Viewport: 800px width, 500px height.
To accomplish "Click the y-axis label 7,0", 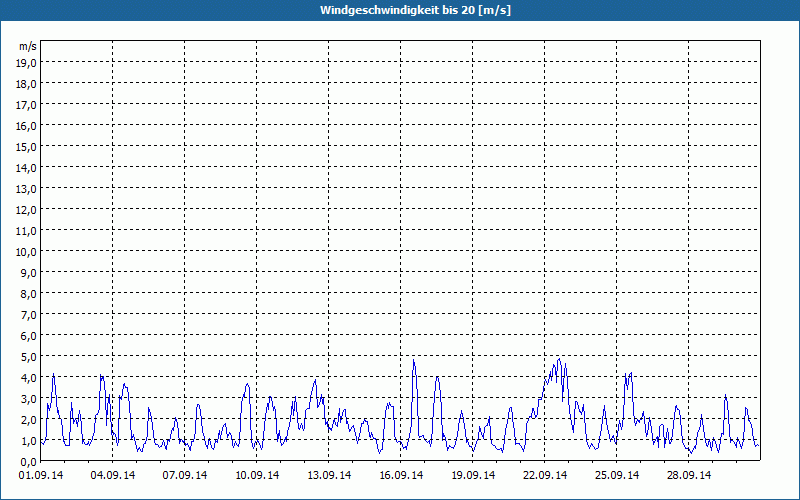I will (29, 315).
